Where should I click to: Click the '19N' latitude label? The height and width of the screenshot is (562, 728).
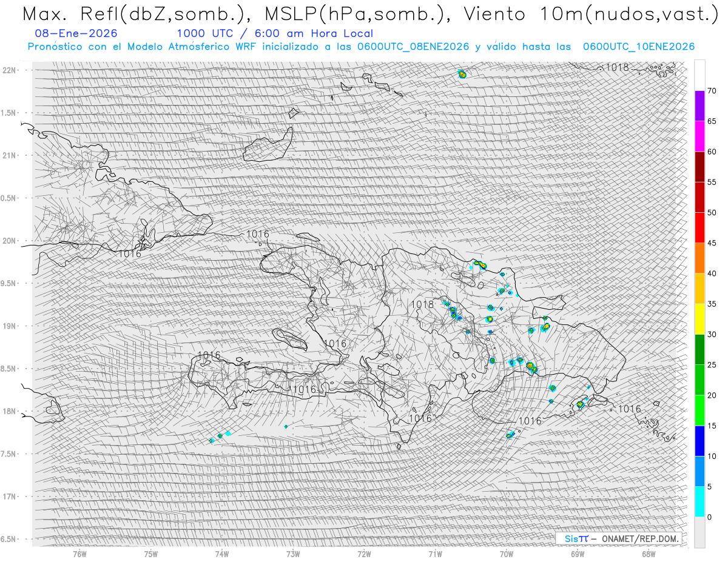point(10,326)
